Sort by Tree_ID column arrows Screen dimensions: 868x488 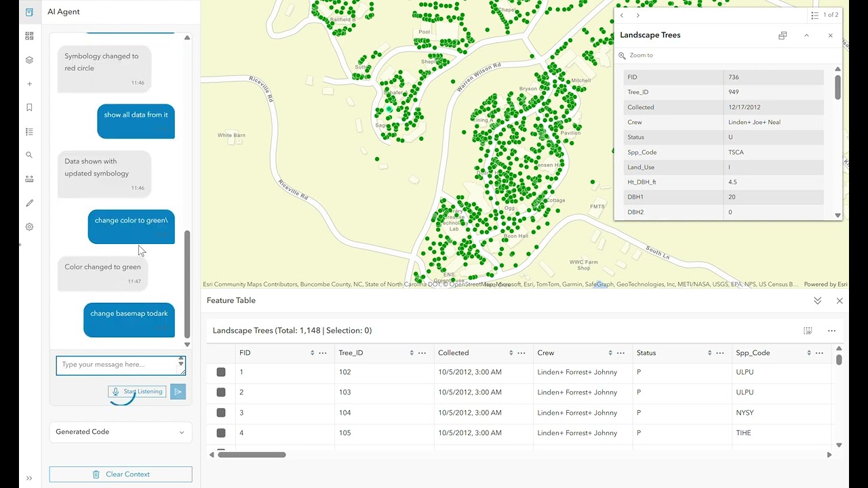412,353
